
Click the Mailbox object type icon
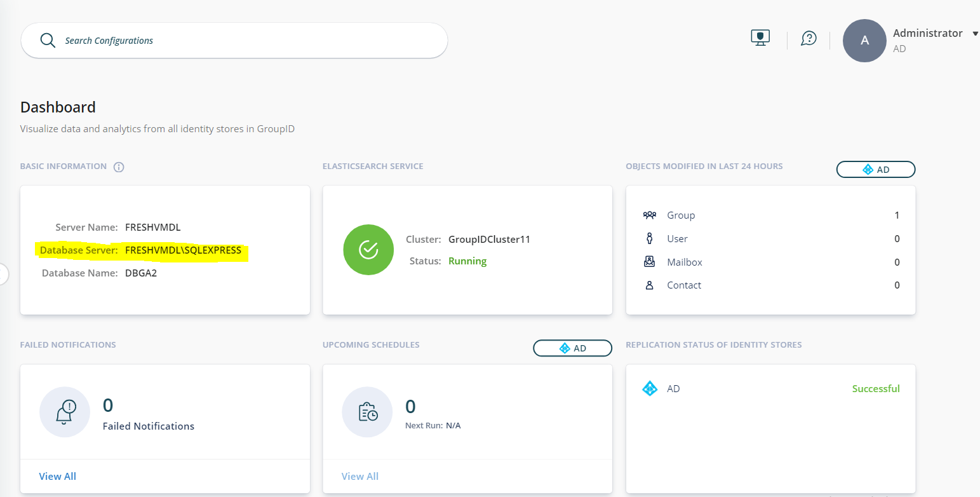point(649,262)
